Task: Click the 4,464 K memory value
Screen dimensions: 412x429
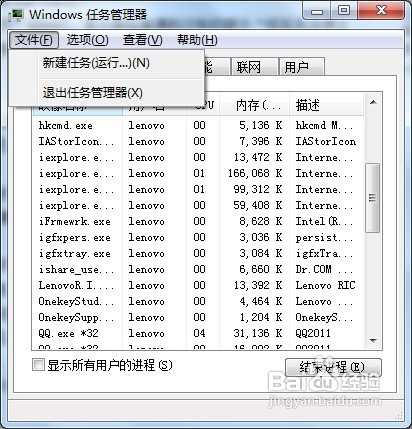Action: click(261, 301)
